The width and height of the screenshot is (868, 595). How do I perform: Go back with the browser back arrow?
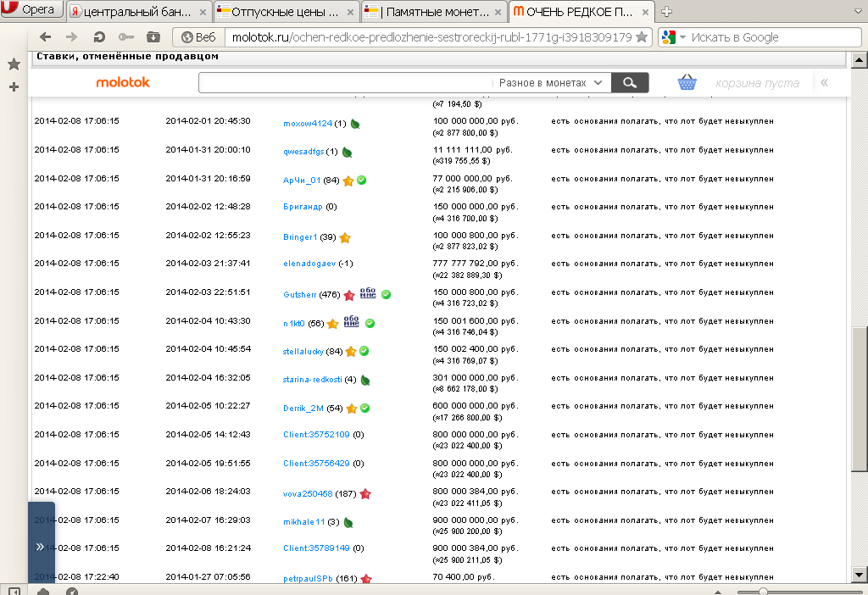pyautogui.click(x=46, y=37)
